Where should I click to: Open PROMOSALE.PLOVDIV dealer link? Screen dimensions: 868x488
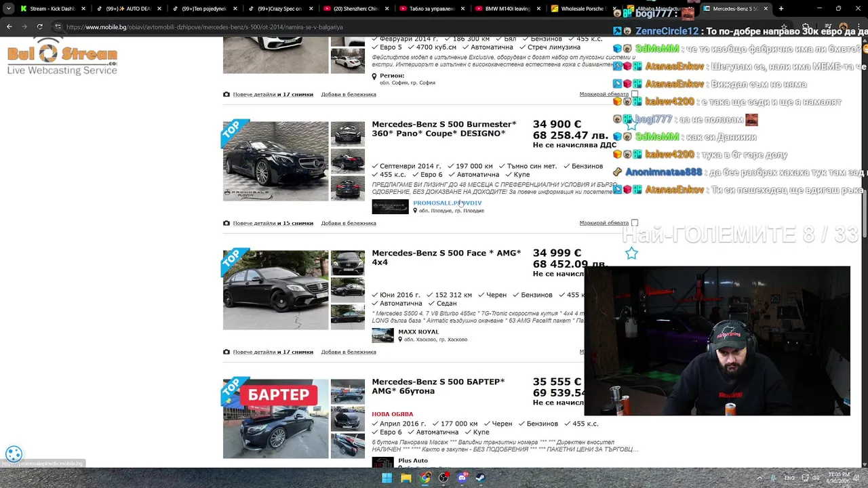[448, 203]
